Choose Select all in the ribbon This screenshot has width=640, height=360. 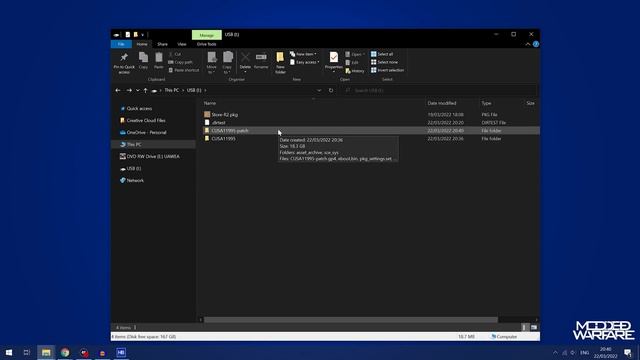pos(382,54)
